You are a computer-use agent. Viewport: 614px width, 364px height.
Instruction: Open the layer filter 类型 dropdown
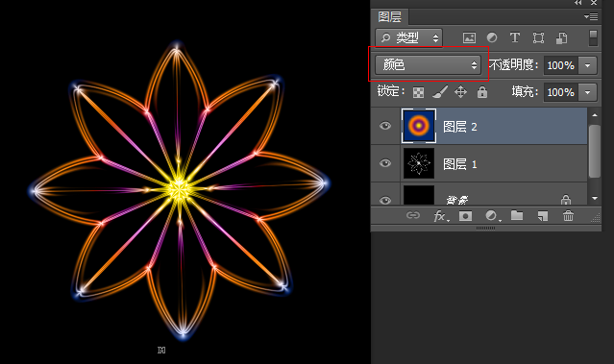tap(408, 38)
